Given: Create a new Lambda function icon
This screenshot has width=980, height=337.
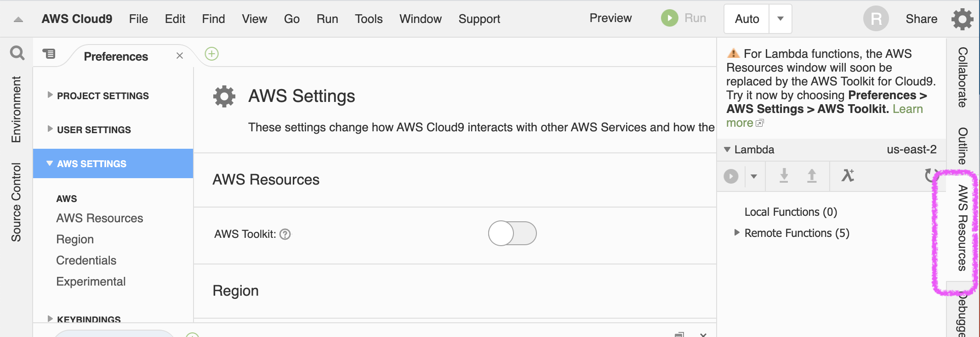Looking at the screenshot, I should coord(848,175).
